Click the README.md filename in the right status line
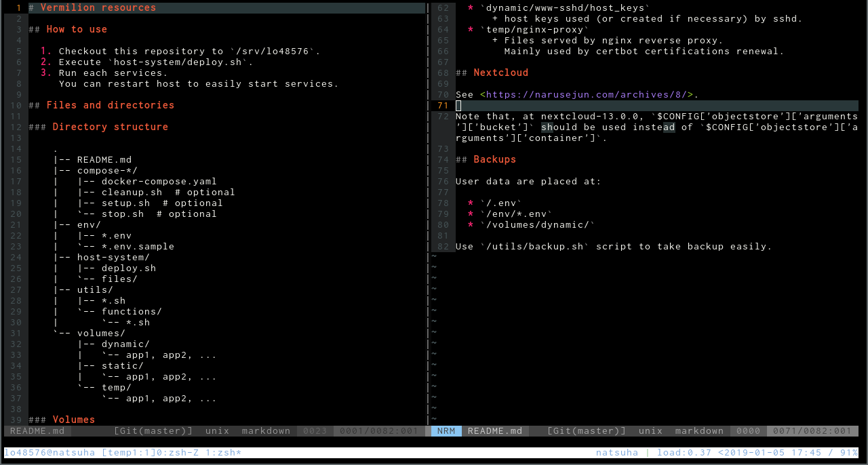 click(495, 431)
